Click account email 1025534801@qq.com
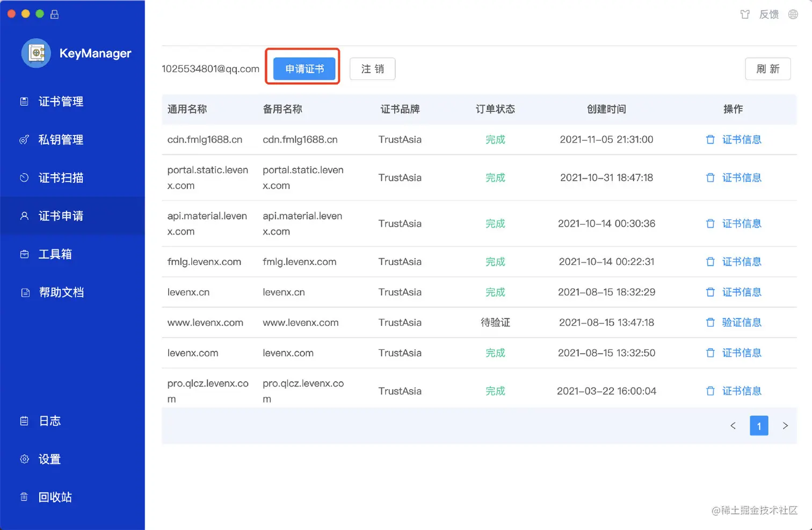The width and height of the screenshot is (812, 530). 211,69
